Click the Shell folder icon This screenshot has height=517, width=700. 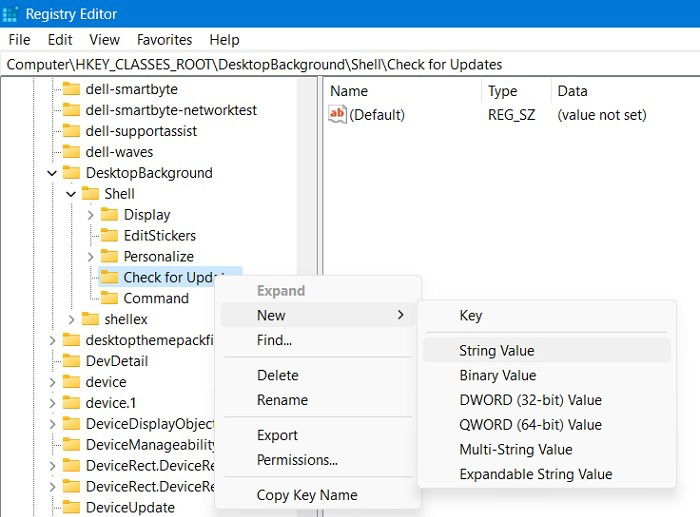tap(90, 194)
